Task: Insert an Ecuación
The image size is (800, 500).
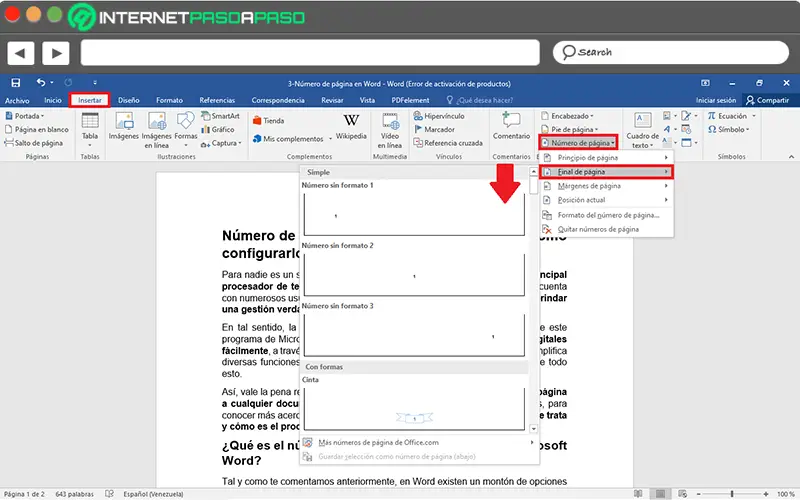Action: [731, 116]
